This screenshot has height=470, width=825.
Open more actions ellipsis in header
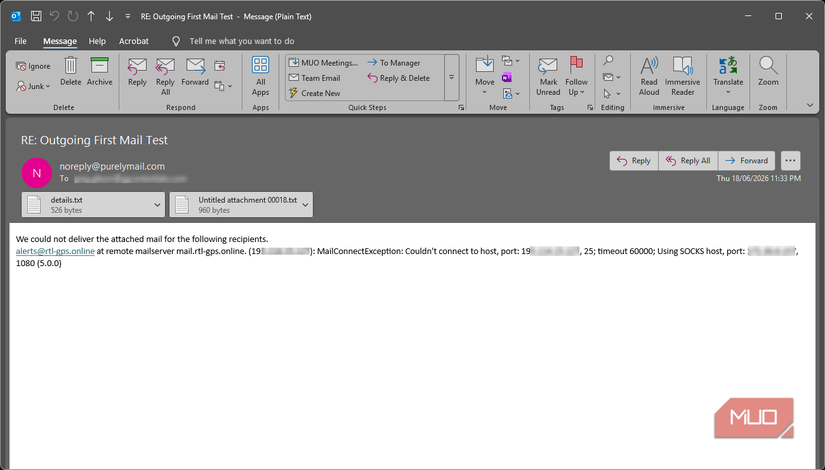point(790,161)
